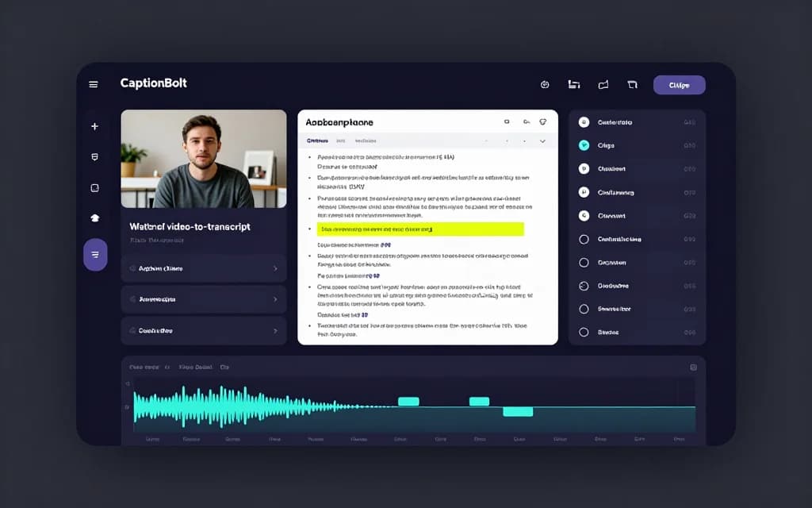Screen dimensions: 812x508
Task: Click the clock history icon in top bar
Action: (545, 84)
